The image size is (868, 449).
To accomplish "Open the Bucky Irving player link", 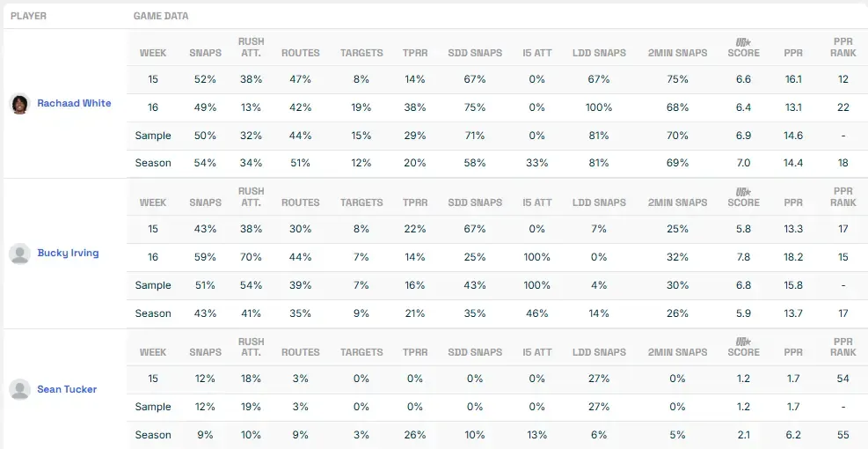I will (x=68, y=254).
